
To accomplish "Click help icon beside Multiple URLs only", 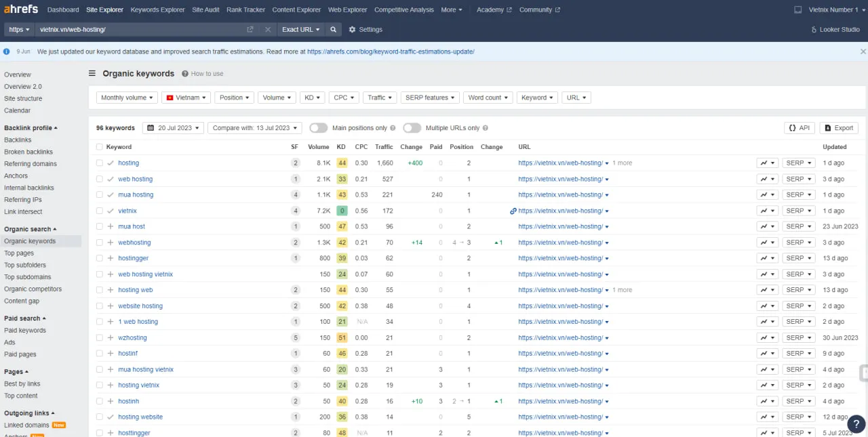I will (x=485, y=128).
